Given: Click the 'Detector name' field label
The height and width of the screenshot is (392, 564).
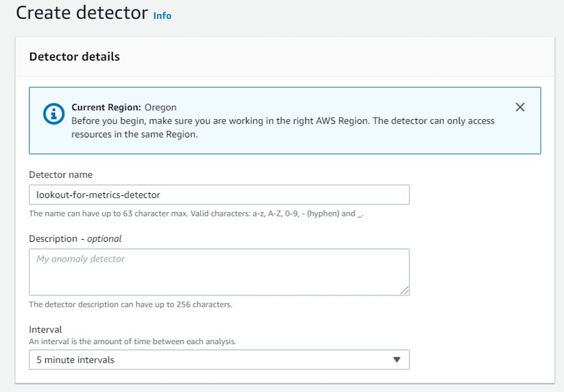Looking at the screenshot, I should [61, 174].
